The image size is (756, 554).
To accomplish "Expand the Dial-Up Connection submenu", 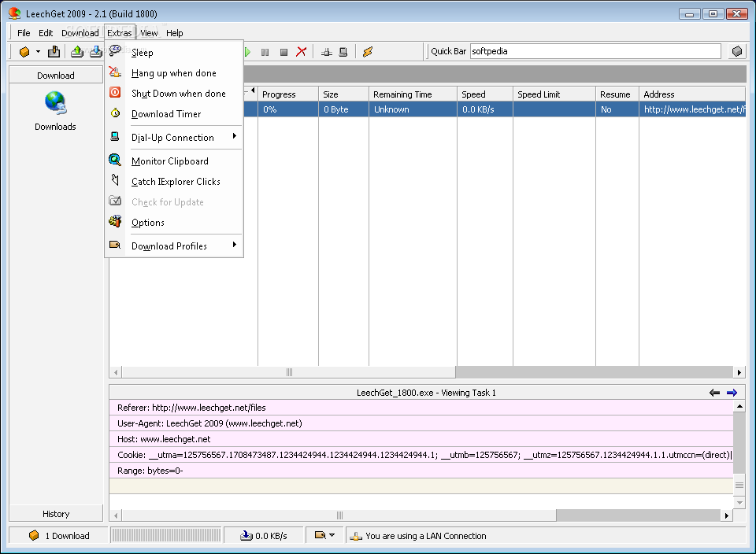I will click(x=174, y=137).
